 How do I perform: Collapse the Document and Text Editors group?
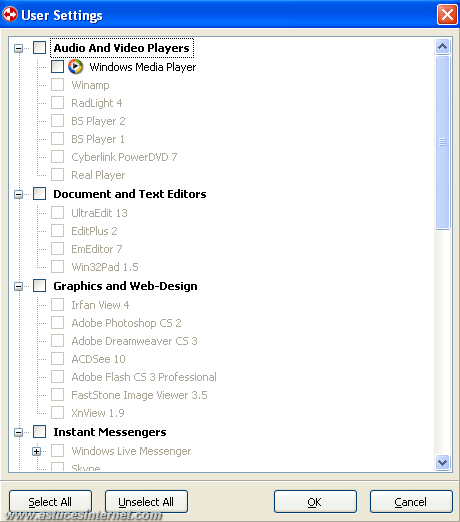(19, 194)
